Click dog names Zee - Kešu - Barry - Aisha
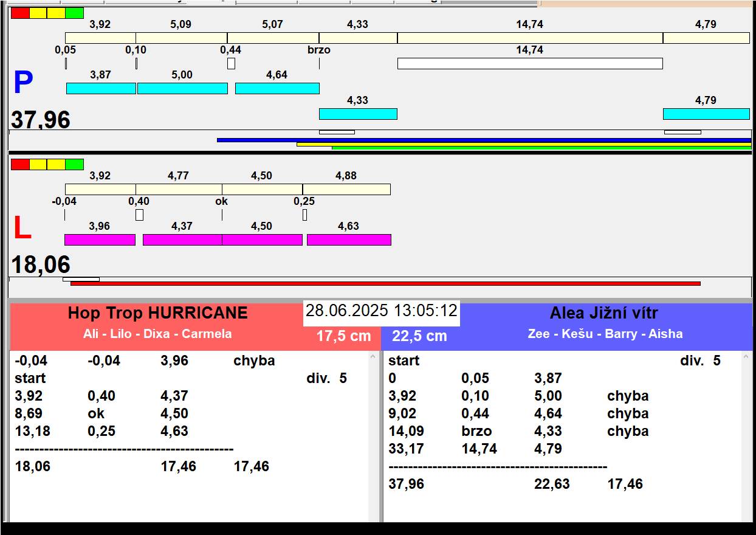Image resolution: width=756 pixels, height=535 pixels. (605, 334)
